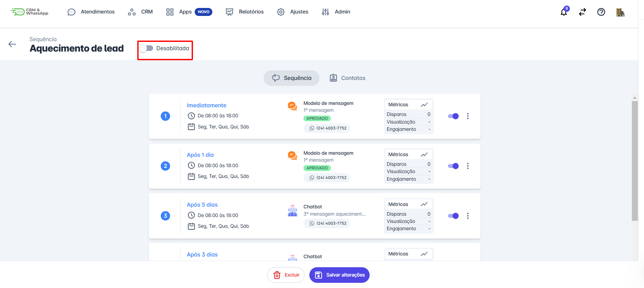Enable the Desabilitada sequence toggle
The image size is (644, 288).
point(147,48)
